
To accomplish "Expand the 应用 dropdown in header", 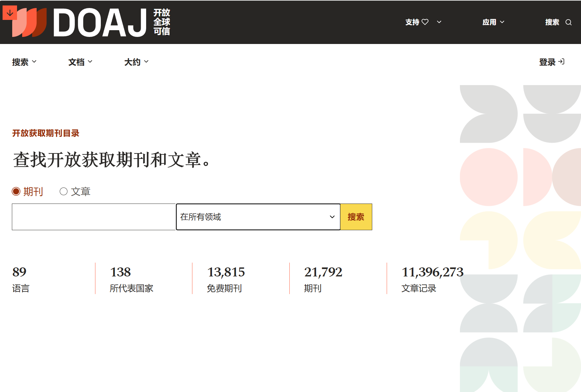I will [x=493, y=22].
